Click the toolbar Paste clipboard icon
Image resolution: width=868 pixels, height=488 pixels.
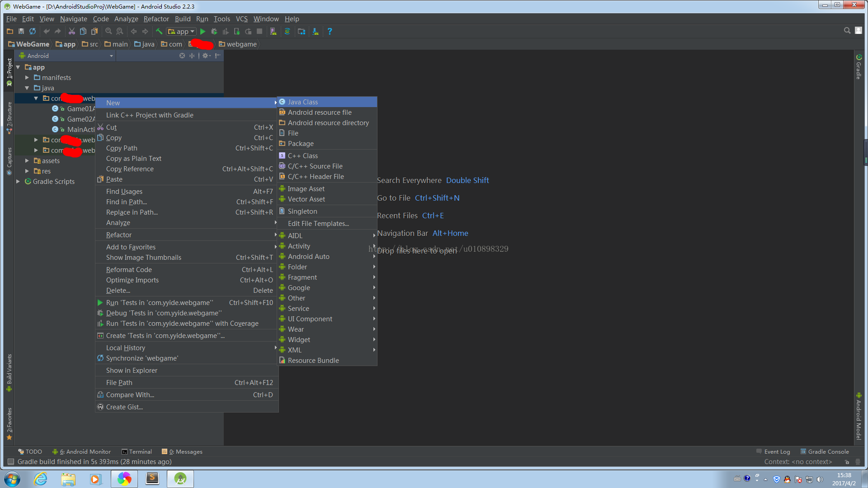coord(94,31)
